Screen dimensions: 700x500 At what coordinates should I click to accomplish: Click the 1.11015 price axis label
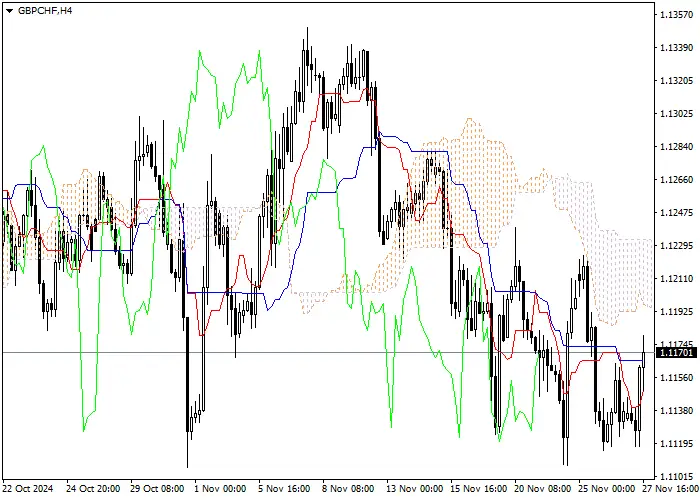pyautogui.click(x=676, y=477)
